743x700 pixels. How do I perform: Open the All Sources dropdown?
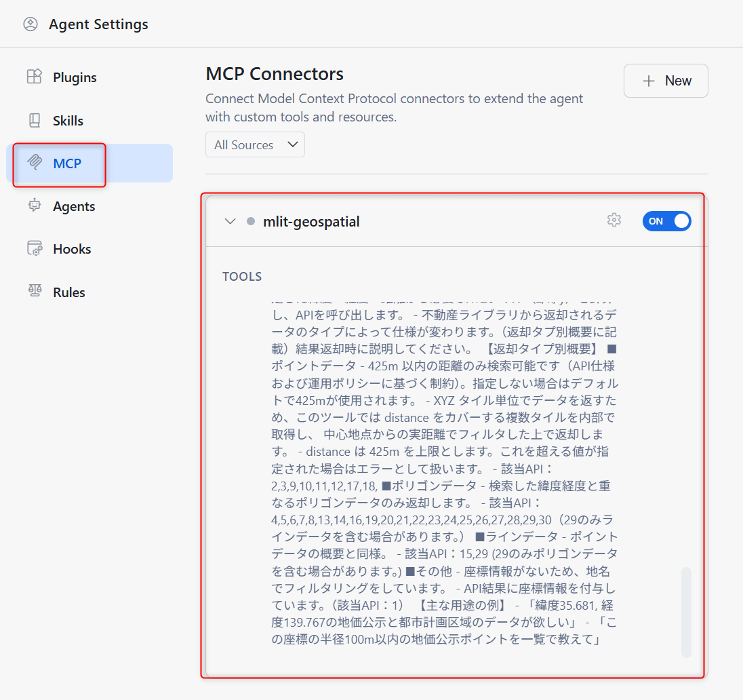tap(255, 144)
